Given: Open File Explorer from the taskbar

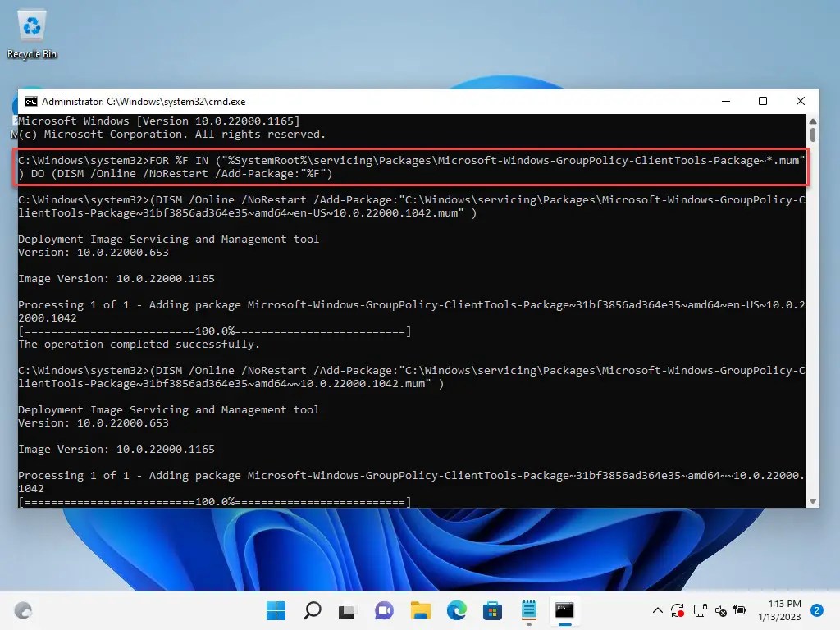Looking at the screenshot, I should pos(422,610).
